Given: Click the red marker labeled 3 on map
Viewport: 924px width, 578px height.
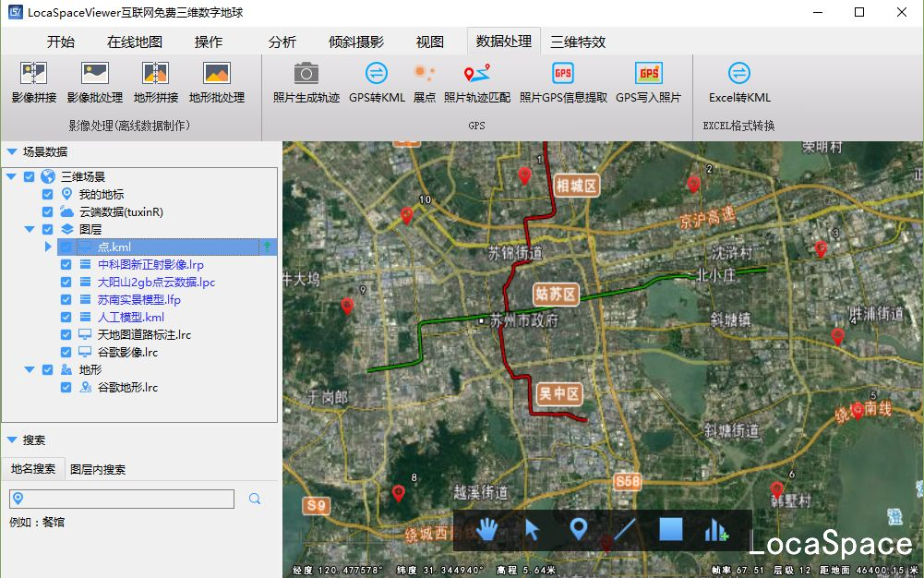Looking at the screenshot, I should click(821, 249).
